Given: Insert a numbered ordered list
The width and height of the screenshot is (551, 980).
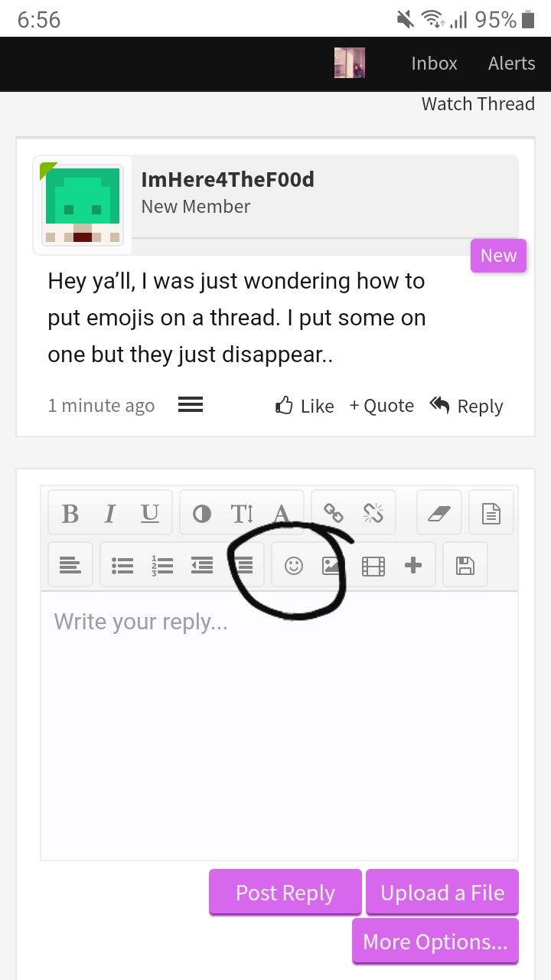Looking at the screenshot, I should point(162,566).
